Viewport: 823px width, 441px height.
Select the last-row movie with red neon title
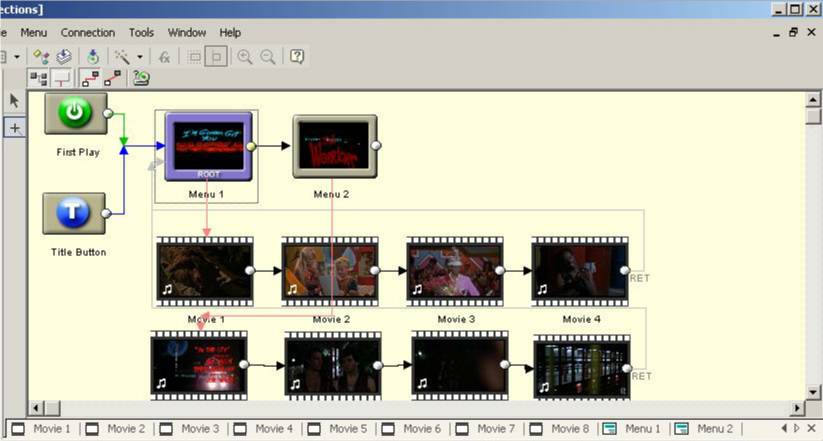(x=199, y=366)
